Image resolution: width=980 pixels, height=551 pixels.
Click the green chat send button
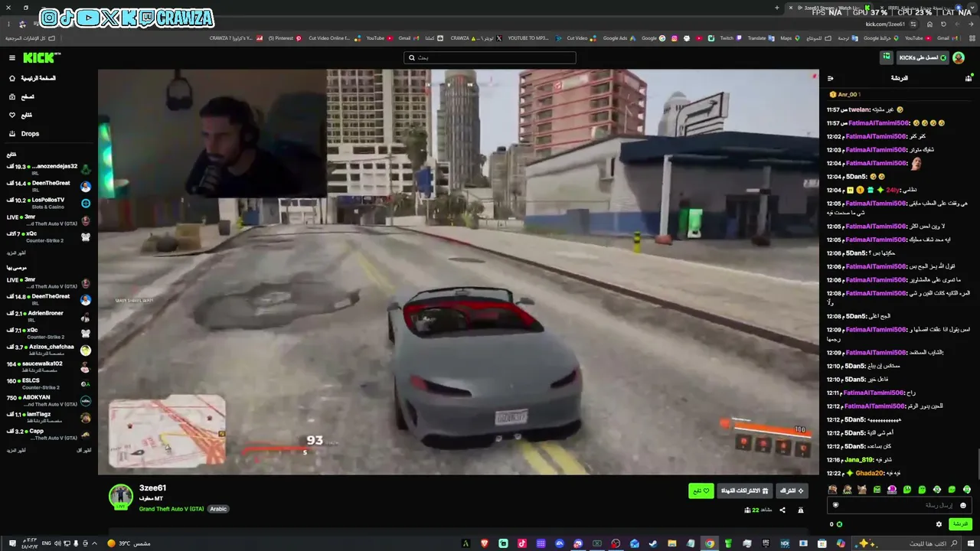(960, 524)
